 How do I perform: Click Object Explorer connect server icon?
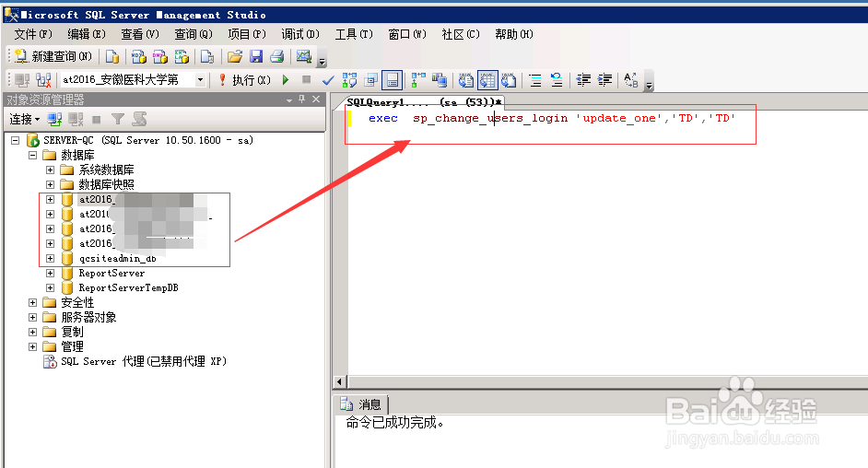tap(54, 119)
